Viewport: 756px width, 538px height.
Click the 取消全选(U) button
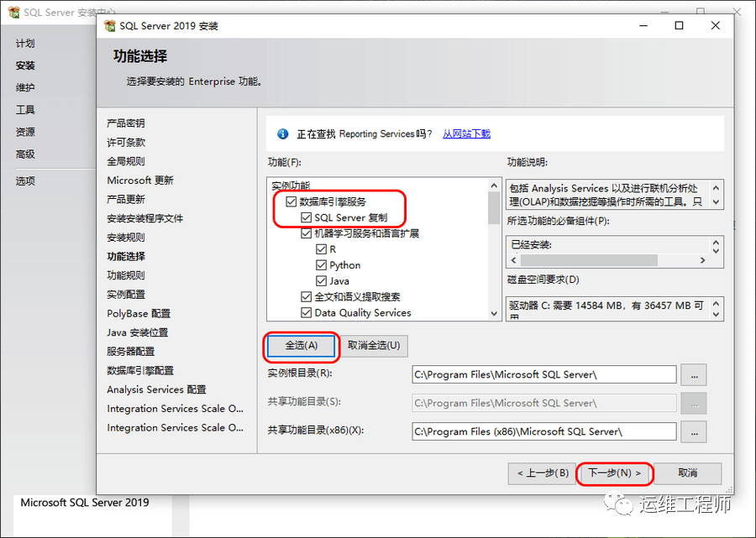[374, 346]
